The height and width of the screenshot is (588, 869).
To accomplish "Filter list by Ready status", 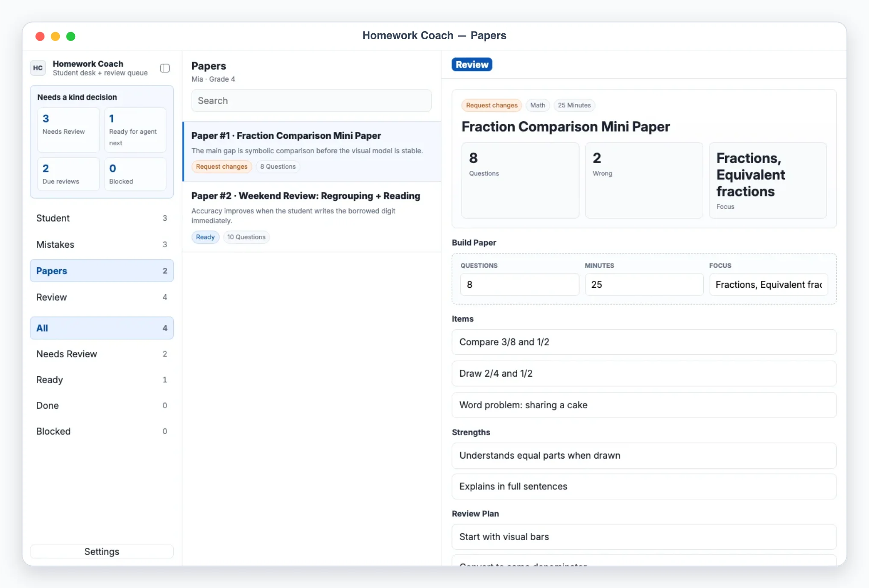I will [102, 380].
